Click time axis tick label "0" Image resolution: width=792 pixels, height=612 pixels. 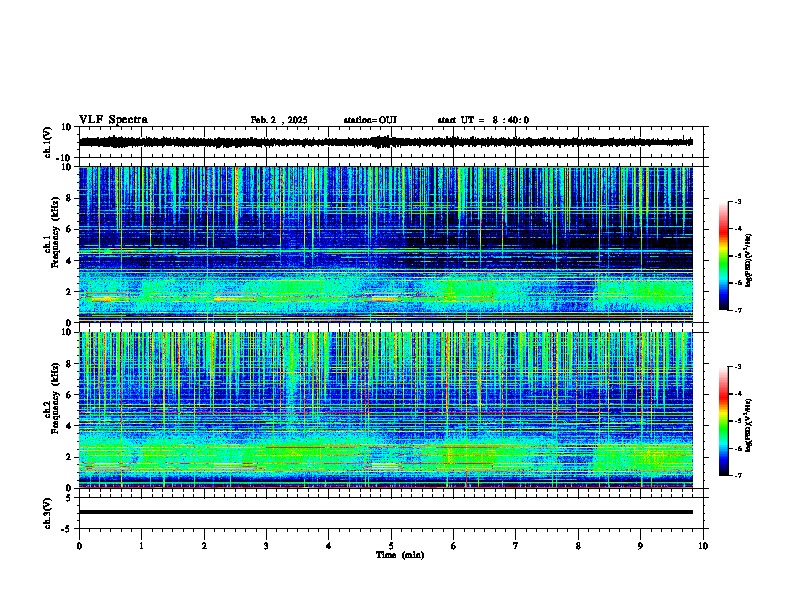pos(79,546)
